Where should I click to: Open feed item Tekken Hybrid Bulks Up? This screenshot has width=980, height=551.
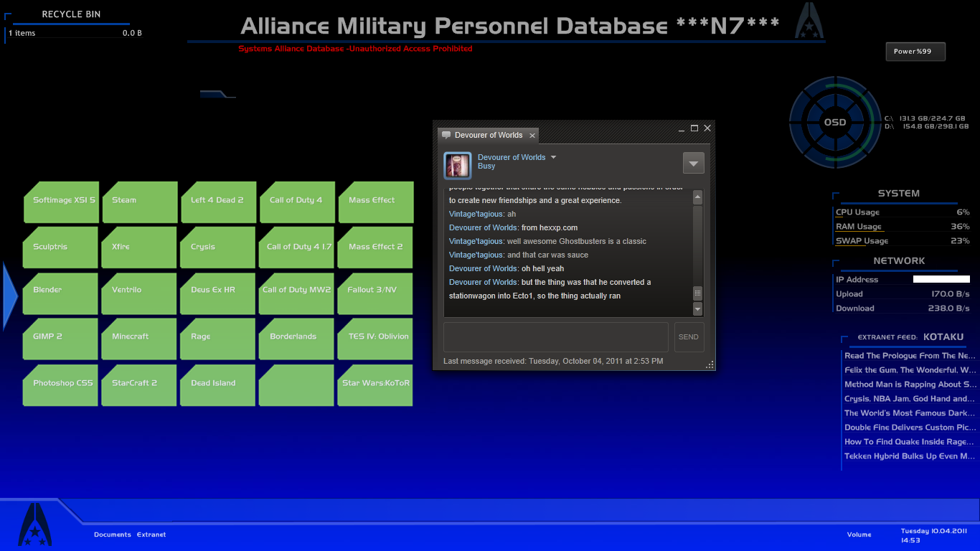pyautogui.click(x=910, y=456)
